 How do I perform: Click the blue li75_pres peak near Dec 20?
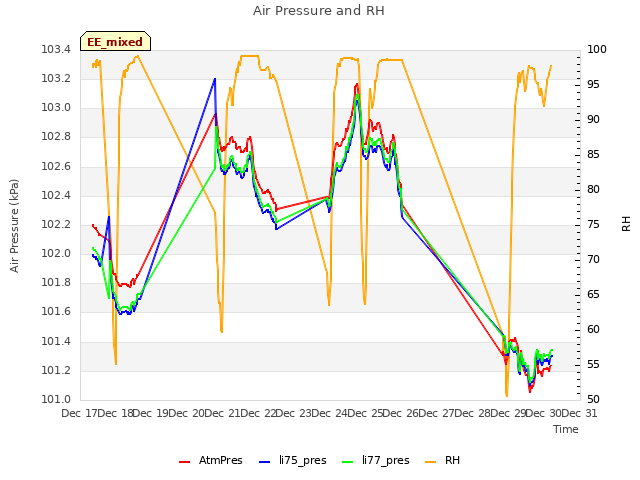coord(215,79)
